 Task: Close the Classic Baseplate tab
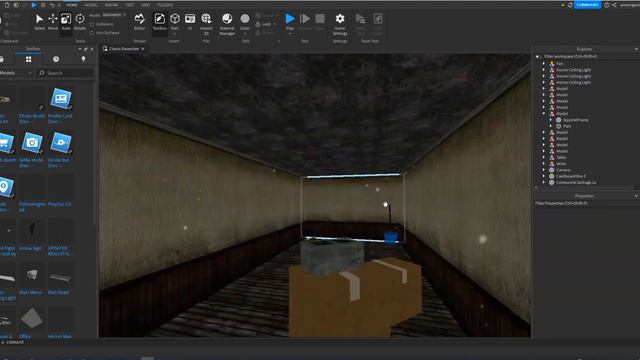(x=143, y=49)
